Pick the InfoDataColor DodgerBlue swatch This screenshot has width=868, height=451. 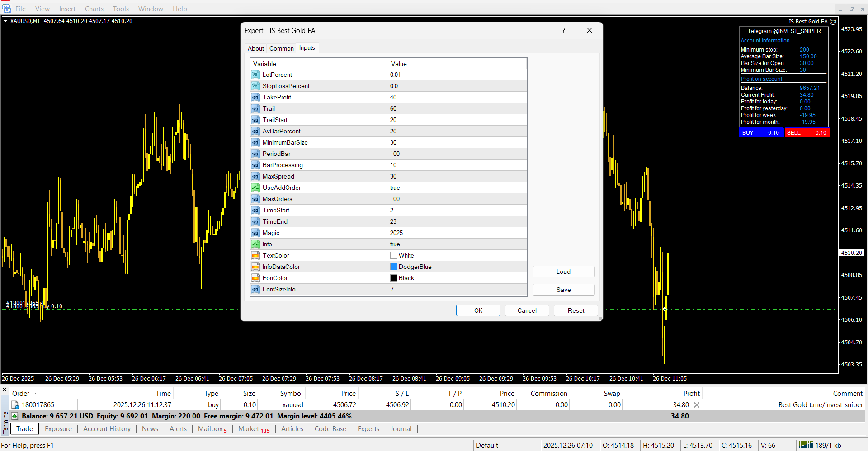(x=394, y=267)
